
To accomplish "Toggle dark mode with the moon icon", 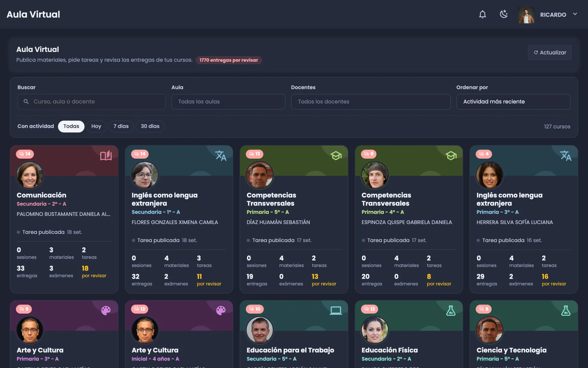I will point(504,14).
